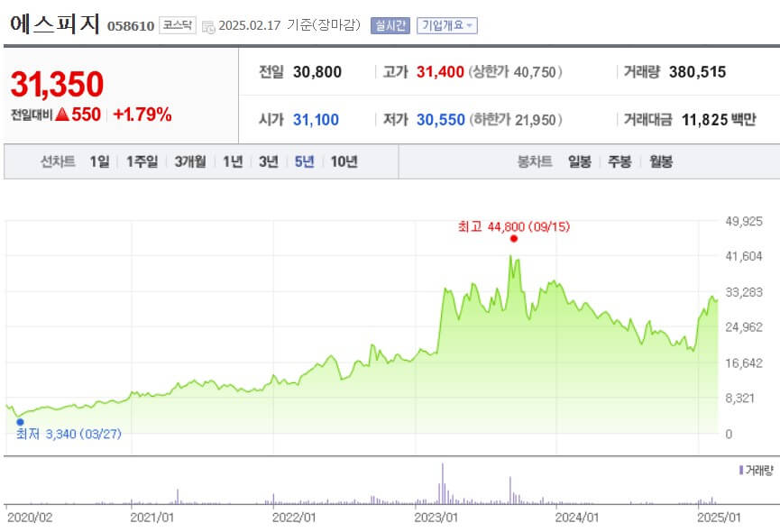The height and width of the screenshot is (532, 780).
Task: Click the red 최고 high point dot
Action: (x=514, y=239)
